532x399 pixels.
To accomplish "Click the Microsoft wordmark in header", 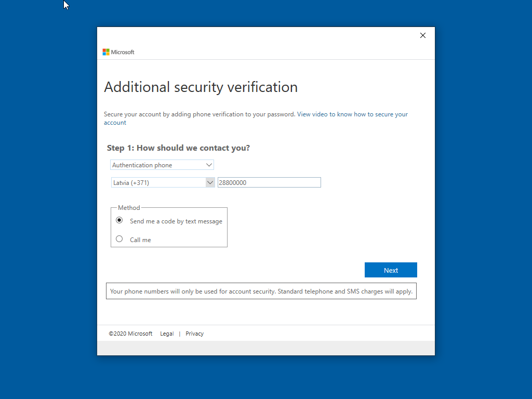I will 123,52.
